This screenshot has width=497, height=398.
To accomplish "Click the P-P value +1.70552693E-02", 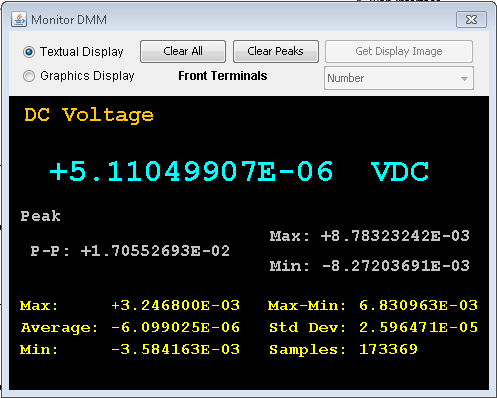I will tap(155, 251).
